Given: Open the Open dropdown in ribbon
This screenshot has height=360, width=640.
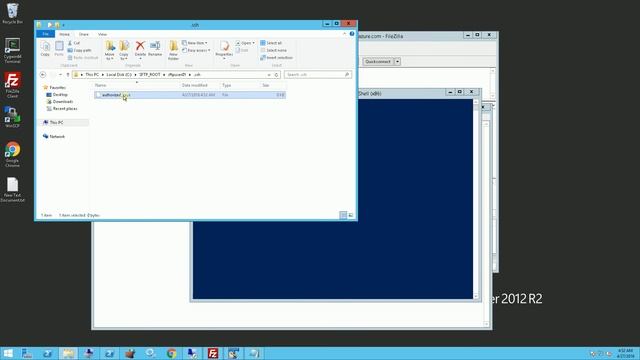Looking at the screenshot, I should 245,43.
